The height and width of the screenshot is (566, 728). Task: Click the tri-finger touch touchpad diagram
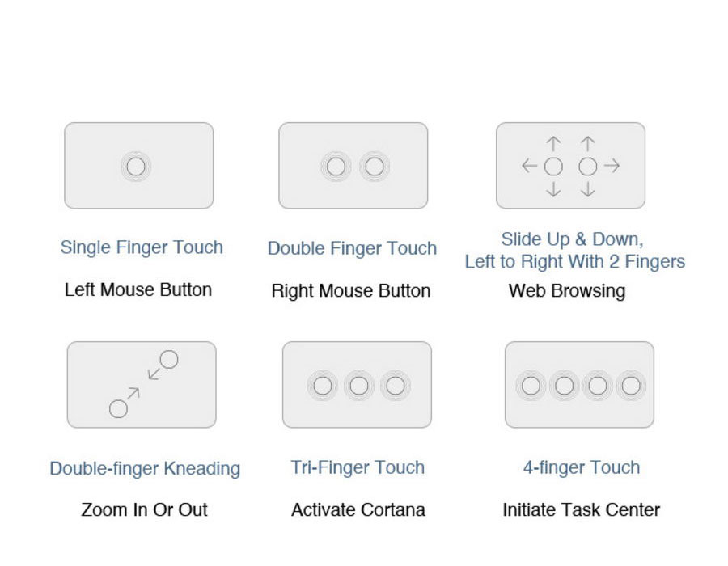click(x=357, y=384)
